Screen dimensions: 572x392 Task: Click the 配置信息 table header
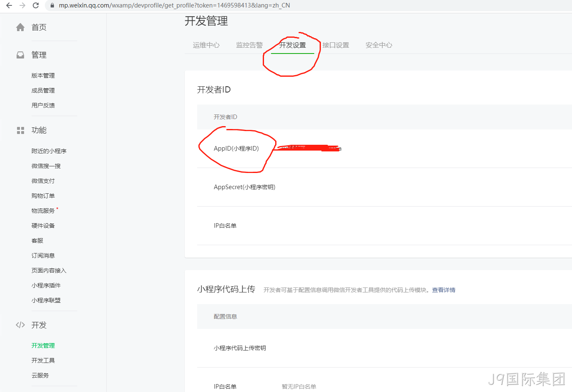[225, 317]
